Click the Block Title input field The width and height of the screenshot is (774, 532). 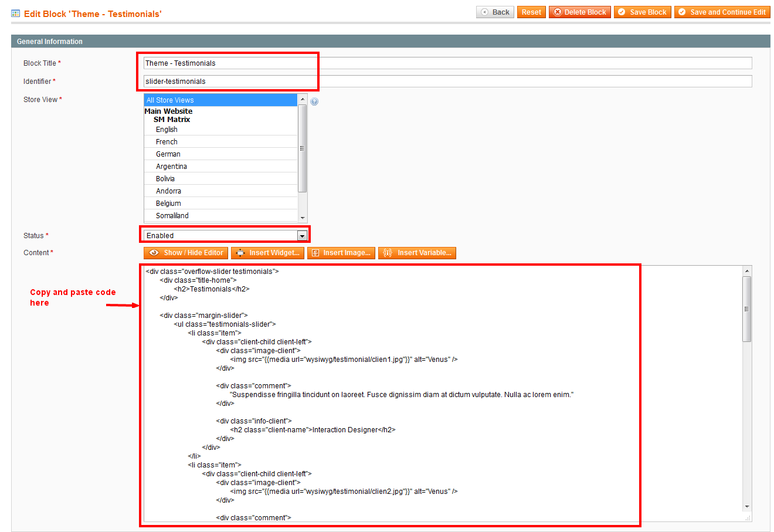(447, 63)
